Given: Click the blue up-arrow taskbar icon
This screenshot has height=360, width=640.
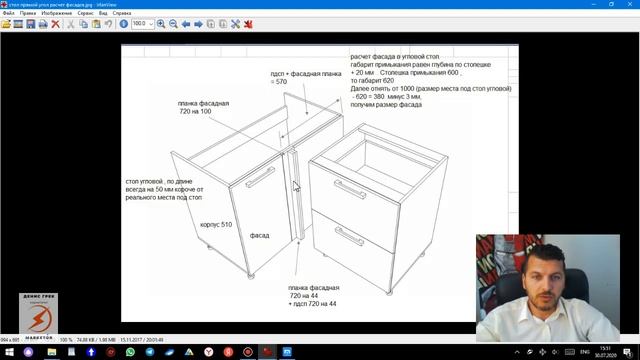Looking at the screenshot, I should (91, 352).
